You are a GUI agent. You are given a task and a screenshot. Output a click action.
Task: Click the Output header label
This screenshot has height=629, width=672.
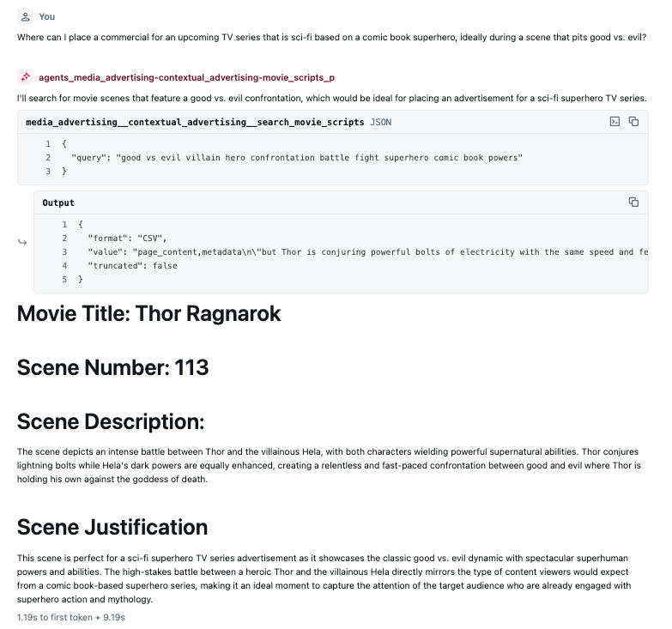click(x=58, y=203)
